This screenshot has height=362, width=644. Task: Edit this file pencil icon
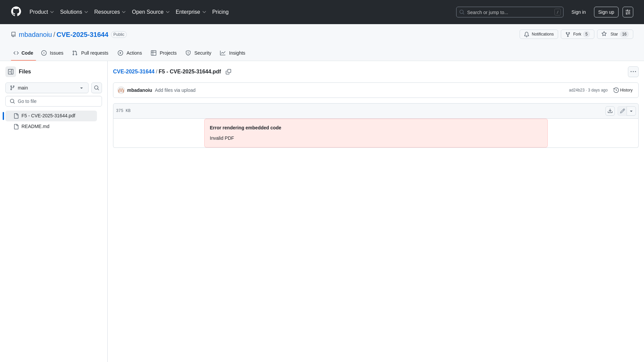622,111
